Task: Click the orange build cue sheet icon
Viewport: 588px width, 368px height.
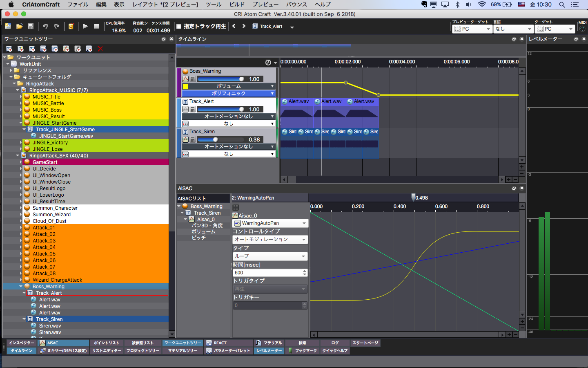Action: point(71,26)
